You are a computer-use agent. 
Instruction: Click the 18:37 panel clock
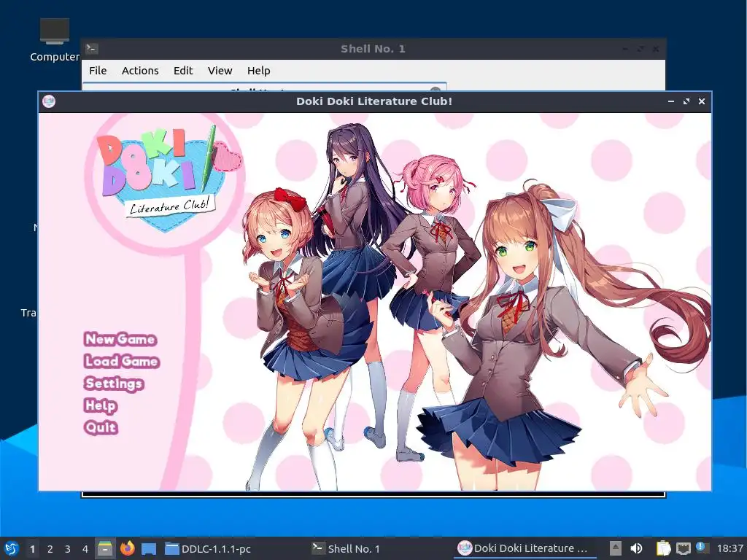pos(729,548)
